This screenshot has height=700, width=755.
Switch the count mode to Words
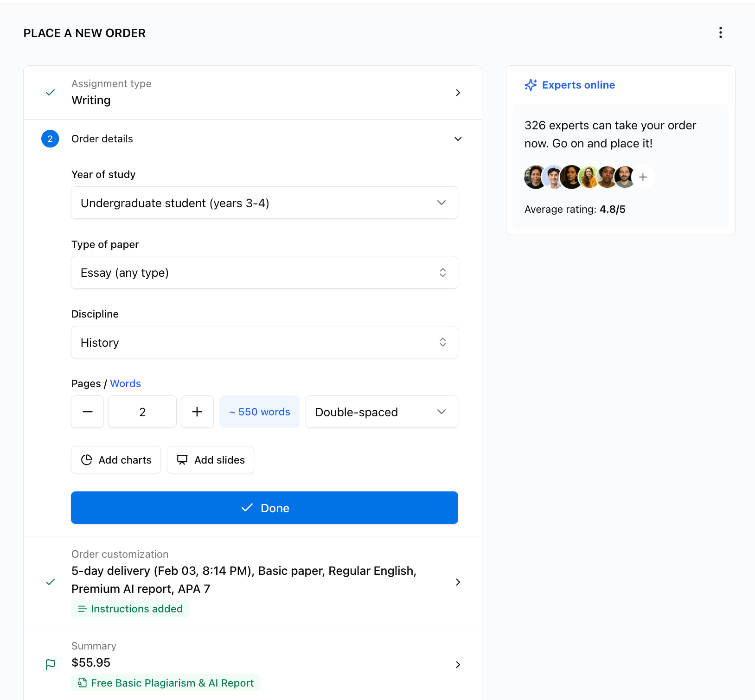(125, 383)
